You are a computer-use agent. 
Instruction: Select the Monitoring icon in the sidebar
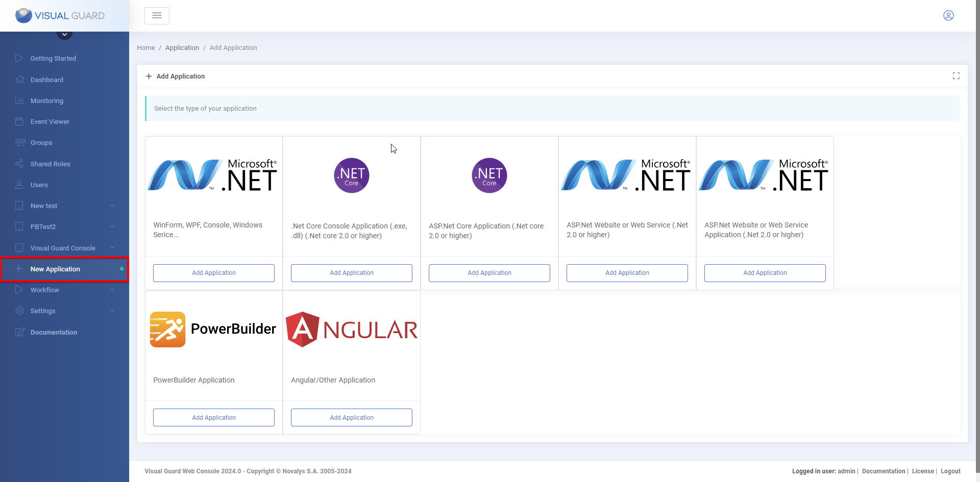click(19, 100)
